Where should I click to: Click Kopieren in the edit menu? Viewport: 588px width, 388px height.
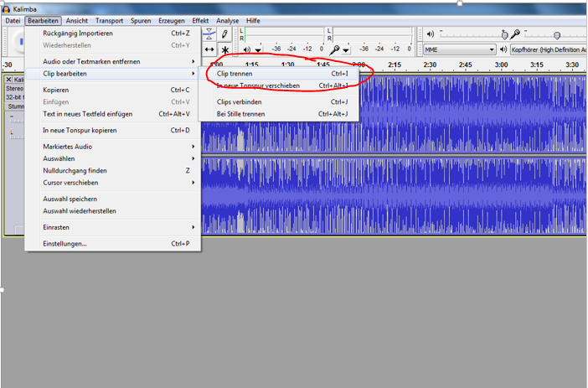(x=55, y=90)
